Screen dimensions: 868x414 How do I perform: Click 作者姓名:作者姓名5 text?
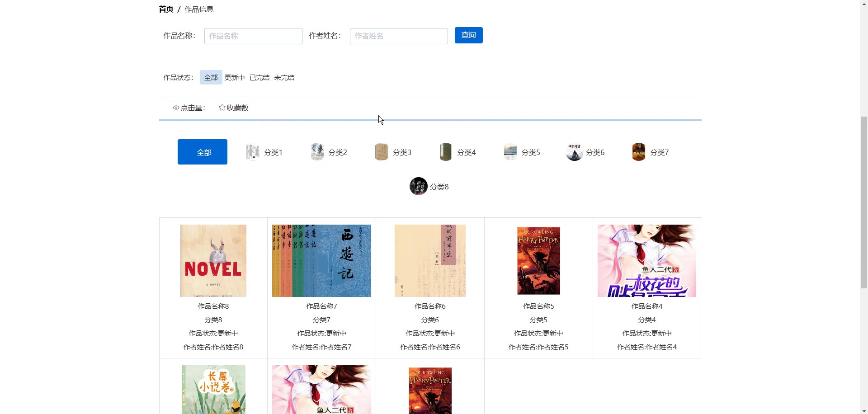[538, 347]
